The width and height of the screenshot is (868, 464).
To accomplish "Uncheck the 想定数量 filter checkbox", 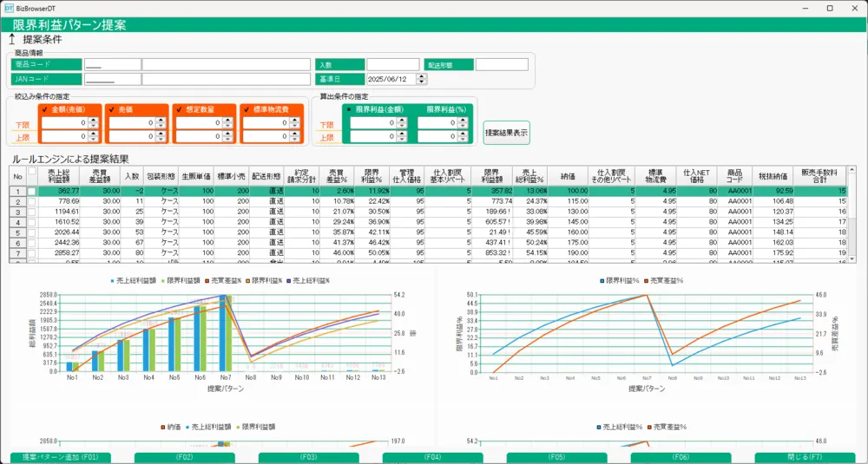I will 180,109.
